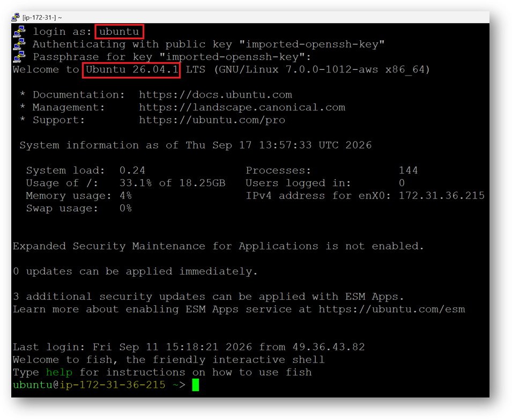Click the green 'help' word in the fish hint
The image size is (512, 420).
[59, 372]
